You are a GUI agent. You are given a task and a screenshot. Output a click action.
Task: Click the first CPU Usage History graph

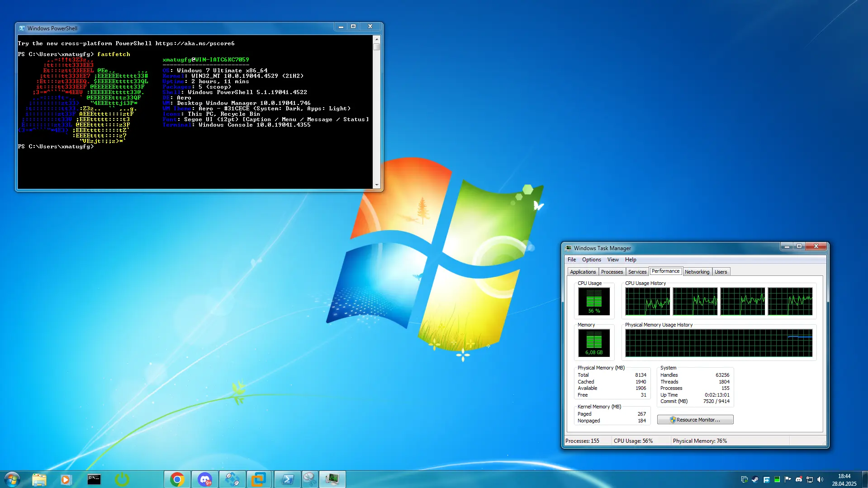(x=647, y=301)
